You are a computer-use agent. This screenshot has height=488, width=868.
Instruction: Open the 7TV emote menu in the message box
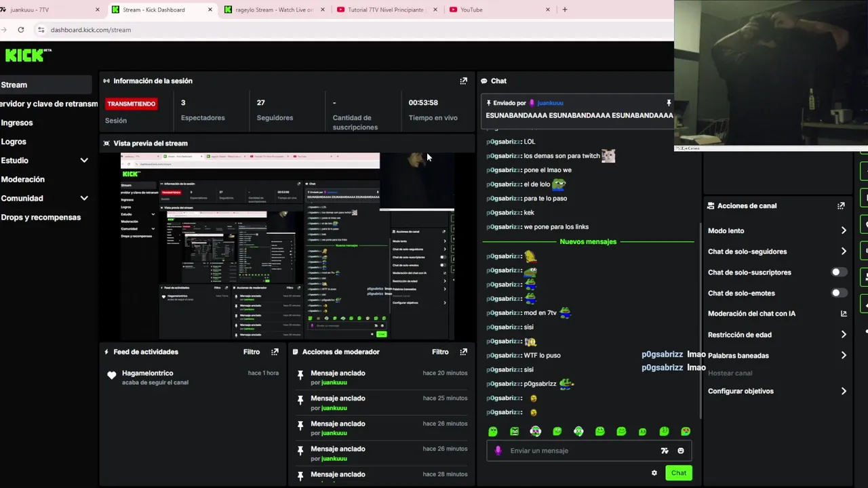tap(665, 451)
